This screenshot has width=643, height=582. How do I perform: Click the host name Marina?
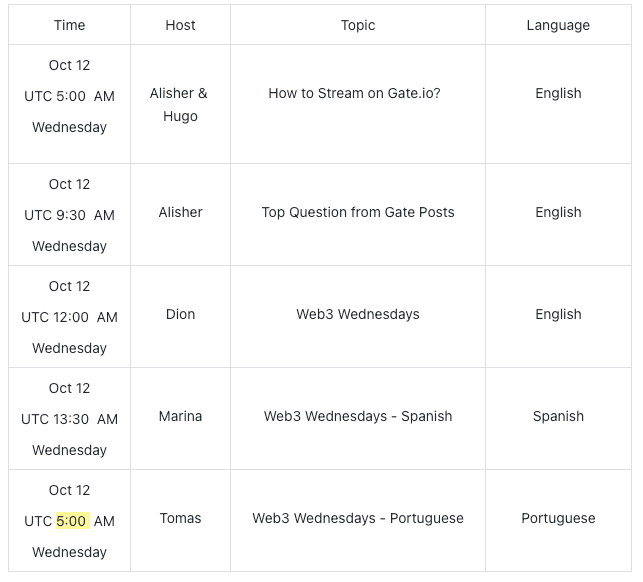point(180,416)
